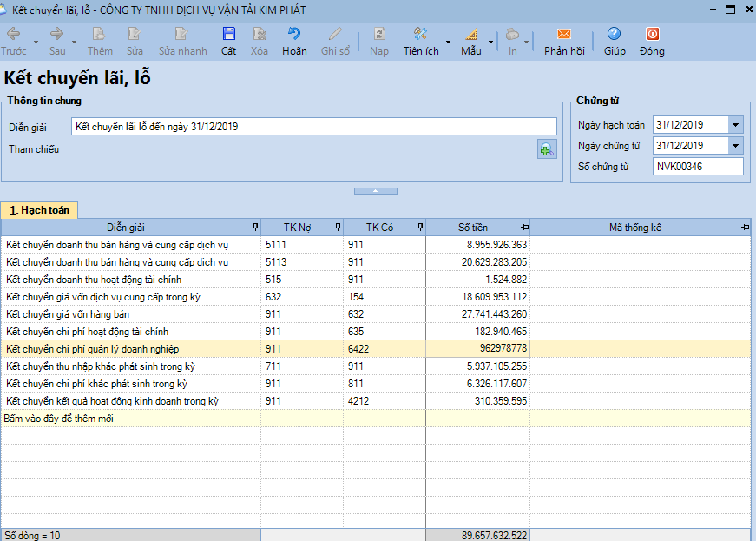Screen dimensions: 756x541
Task: Expand the Tiện ích dropdown arrow
Action: (448, 42)
